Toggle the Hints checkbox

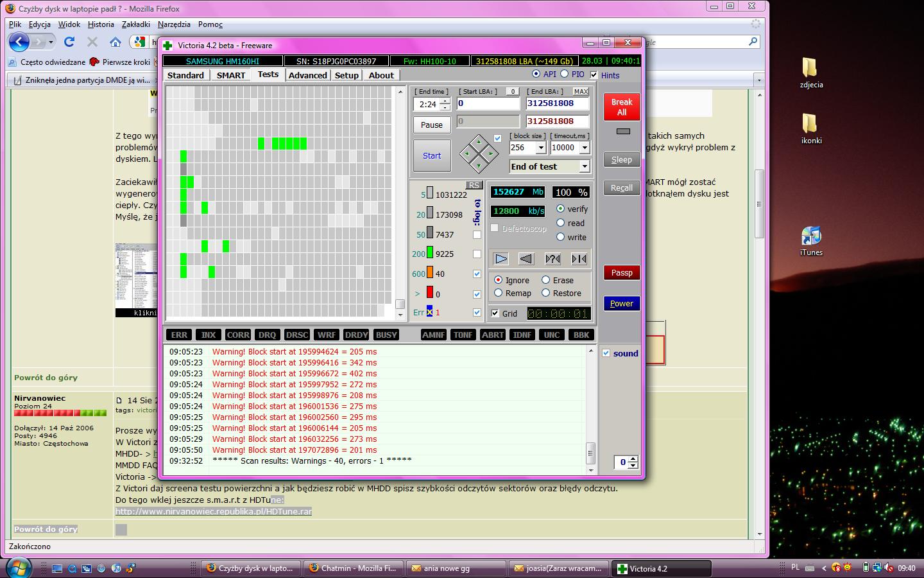coord(594,75)
